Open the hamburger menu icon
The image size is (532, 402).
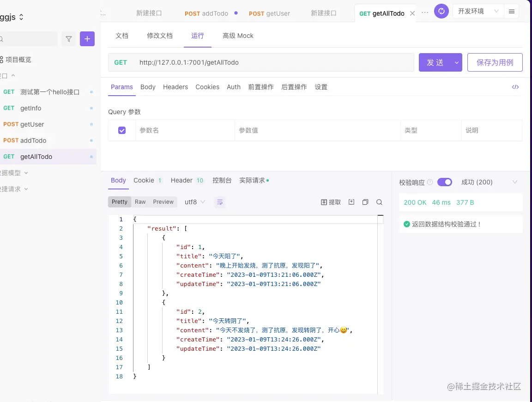(512, 12)
